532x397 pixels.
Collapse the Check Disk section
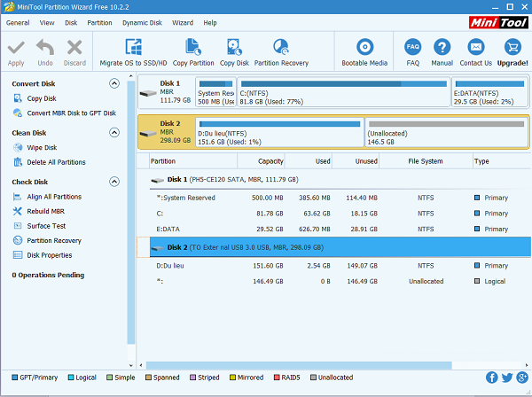pyautogui.click(x=113, y=182)
